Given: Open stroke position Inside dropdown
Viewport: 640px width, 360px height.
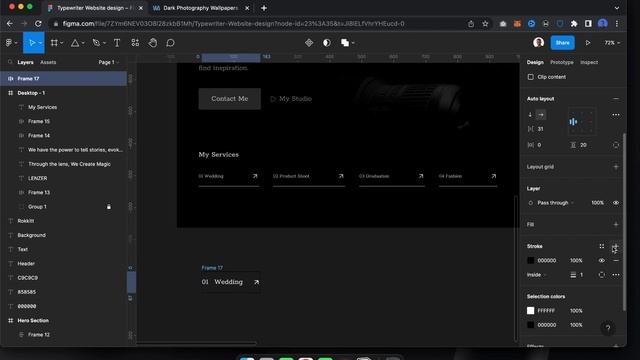Looking at the screenshot, I should pyautogui.click(x=536, y=275).
